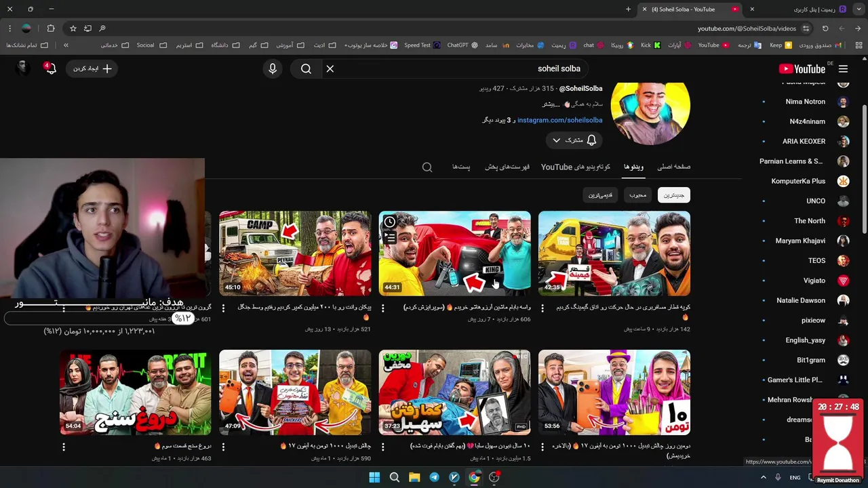This screenshot has width=868, height=488.
Task: Expand the 'Socioal' bookmark folder
Action: 151,45
